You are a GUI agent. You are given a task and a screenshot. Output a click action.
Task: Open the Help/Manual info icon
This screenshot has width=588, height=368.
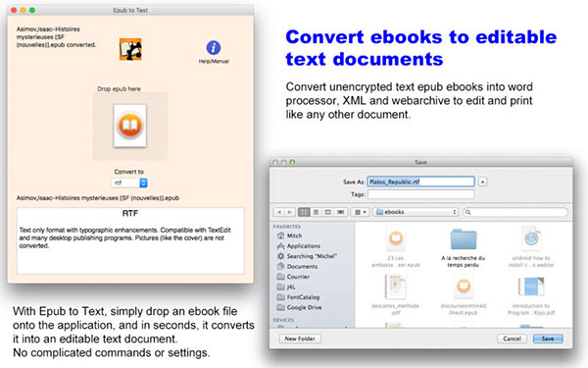pyautogui.click(x=214, y=48)
